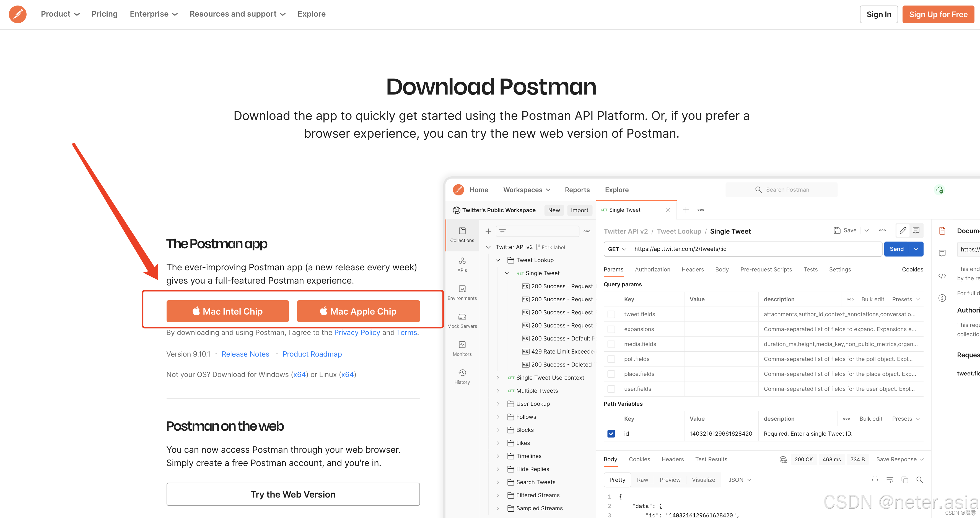
Task: Expand the User Lookup folder
Action: [497, 404]
